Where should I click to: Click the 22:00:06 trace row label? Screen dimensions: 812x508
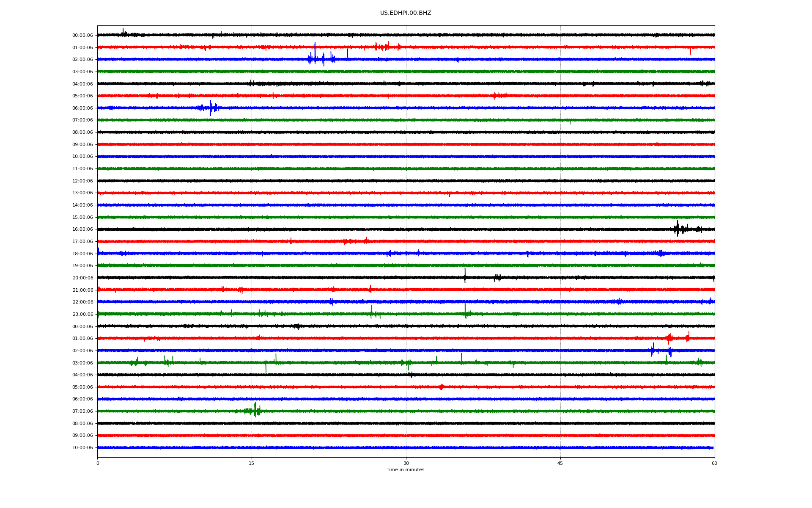coord(82,302)
